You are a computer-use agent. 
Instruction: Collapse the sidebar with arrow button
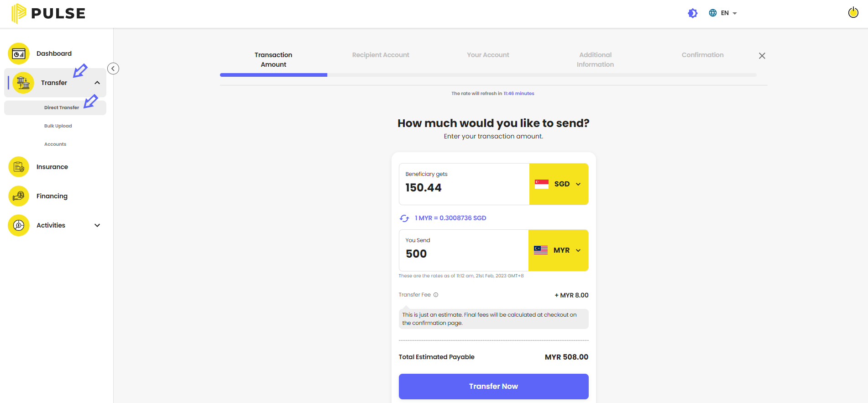tap(113, 69)
